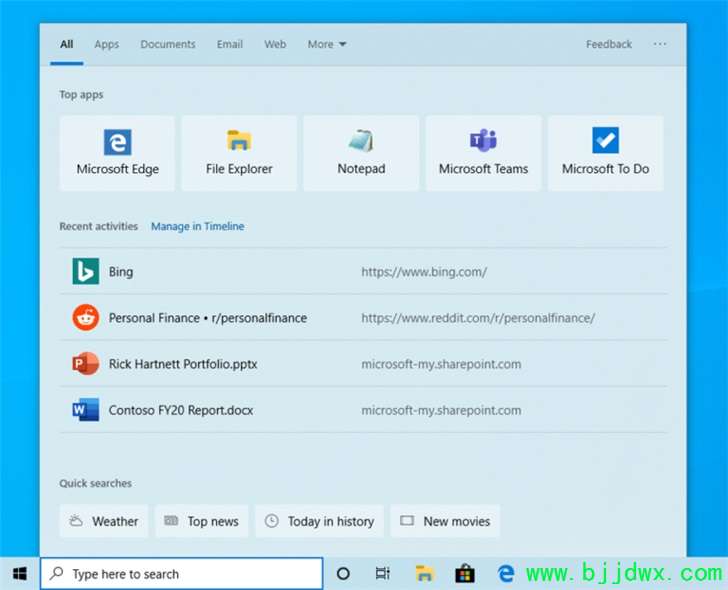The height and width of the screenshot is (590, 728).
Task: Open the Bing recent activity text
Action: pyautogui.click(x=121, y=272)
